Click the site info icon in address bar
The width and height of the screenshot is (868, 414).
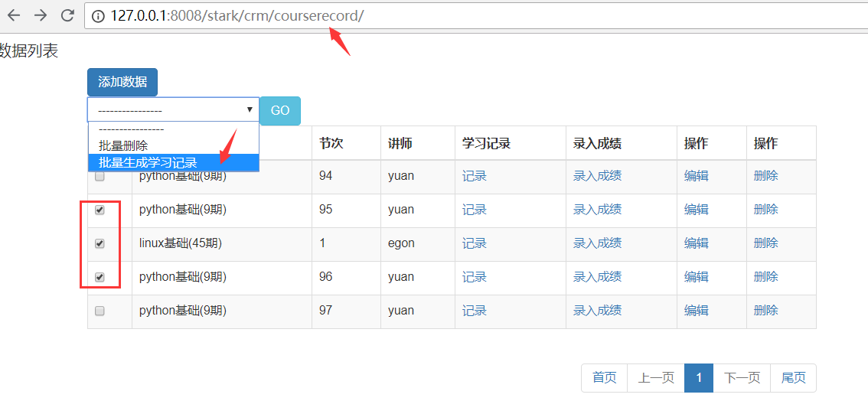(x=98, y=16)
